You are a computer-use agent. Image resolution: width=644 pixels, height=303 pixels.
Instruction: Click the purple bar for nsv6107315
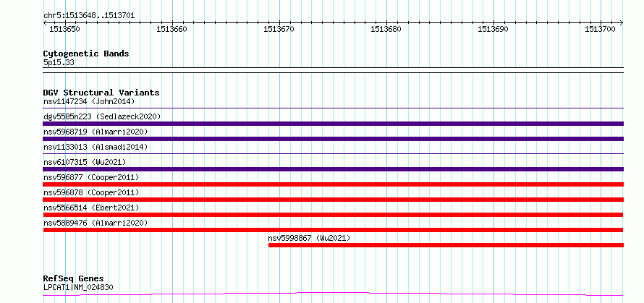[333, 169]
